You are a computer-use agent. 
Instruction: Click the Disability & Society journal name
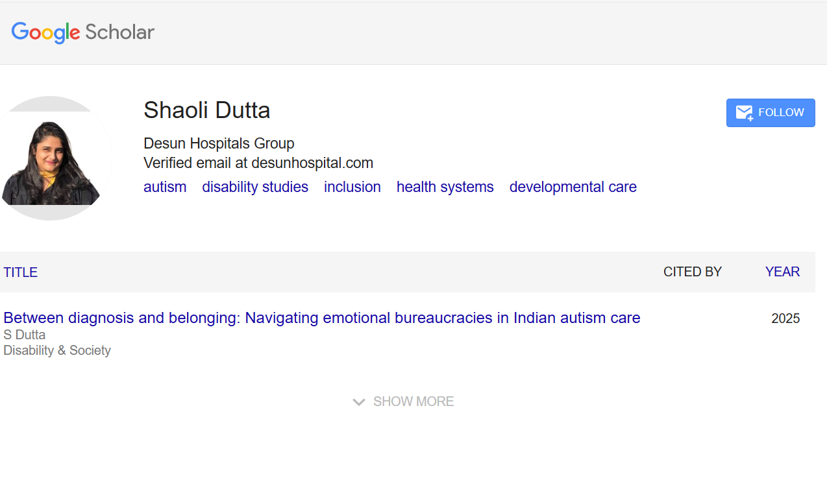point(57,350)
